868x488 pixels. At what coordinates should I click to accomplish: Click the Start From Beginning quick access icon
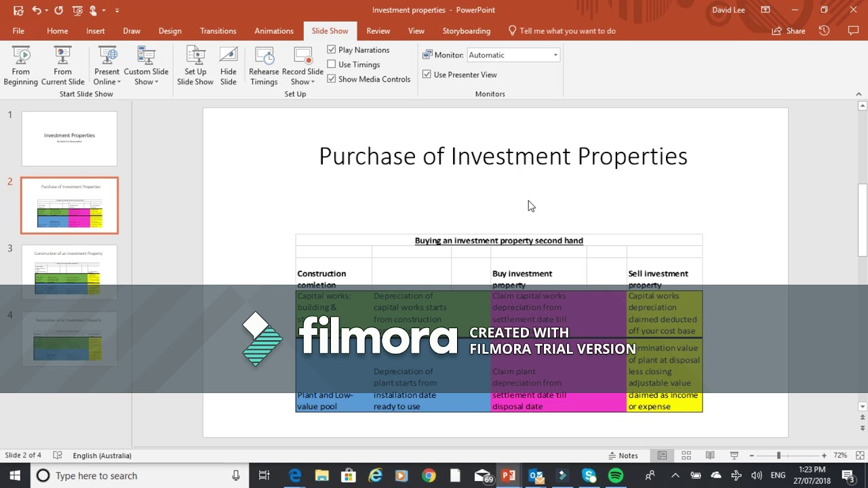[77, 10]
